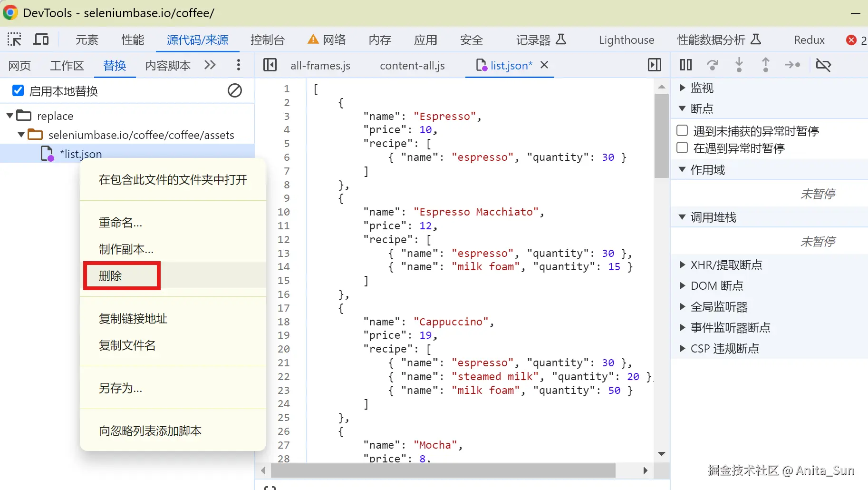Choose 制作副本... from context menu
Image resolution: width=868 pixels, height=490 pixels.
[x=173, y=249]
